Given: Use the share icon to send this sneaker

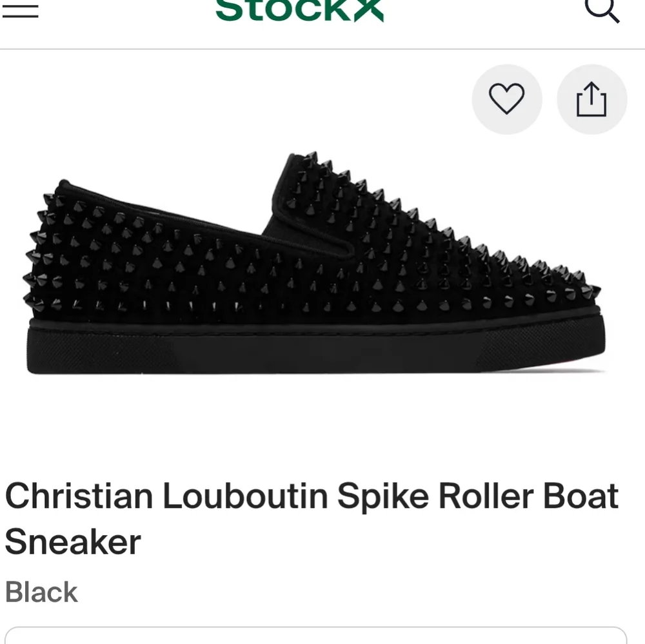Looking at the screenshot, I should 591,99.
